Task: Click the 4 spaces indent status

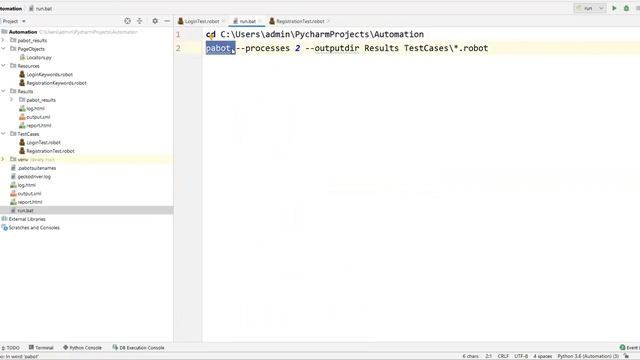Action: tap(542, 356)
